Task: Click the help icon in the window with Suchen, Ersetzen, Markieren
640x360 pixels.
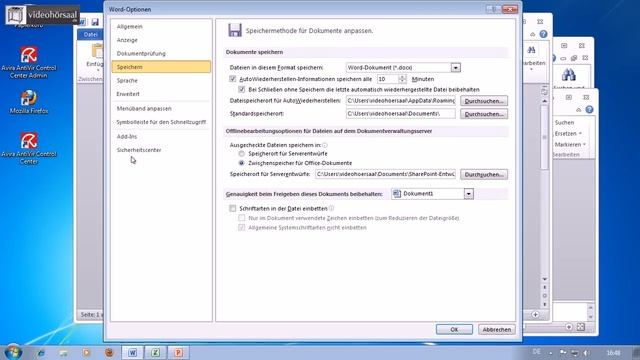Action: pos(589,109)
